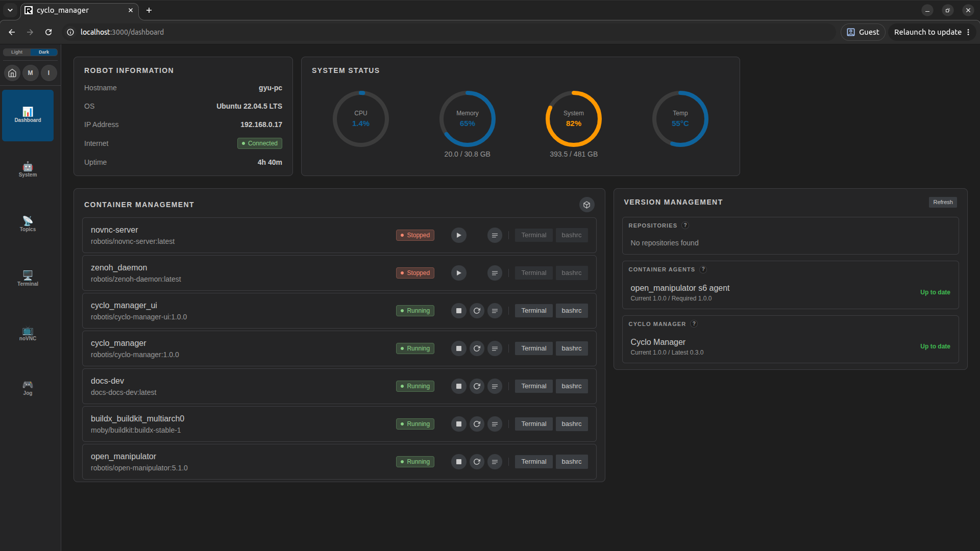Screen dimensions: 980x551
Task: Open the Guest profile menu
Action: point(863,32)
